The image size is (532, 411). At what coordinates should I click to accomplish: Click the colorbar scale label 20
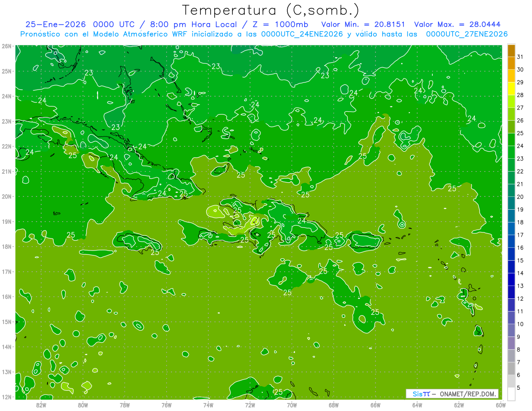coord(520,196)
